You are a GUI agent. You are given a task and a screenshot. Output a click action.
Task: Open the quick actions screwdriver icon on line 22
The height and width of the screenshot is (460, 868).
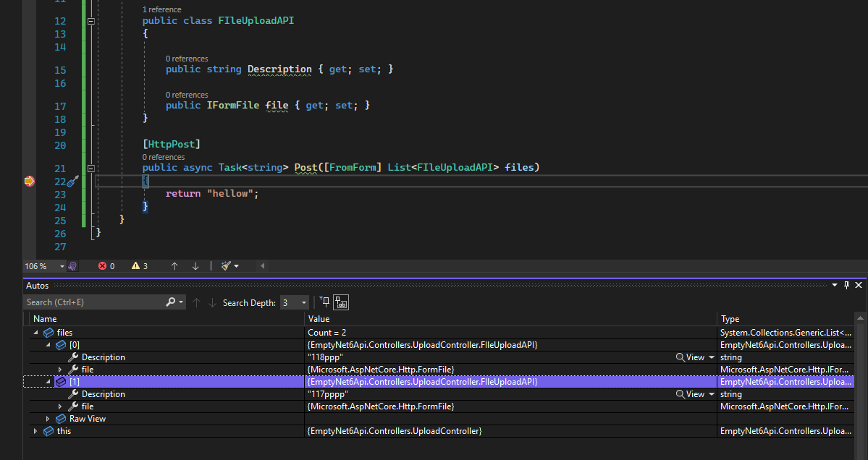click(73, 181)
